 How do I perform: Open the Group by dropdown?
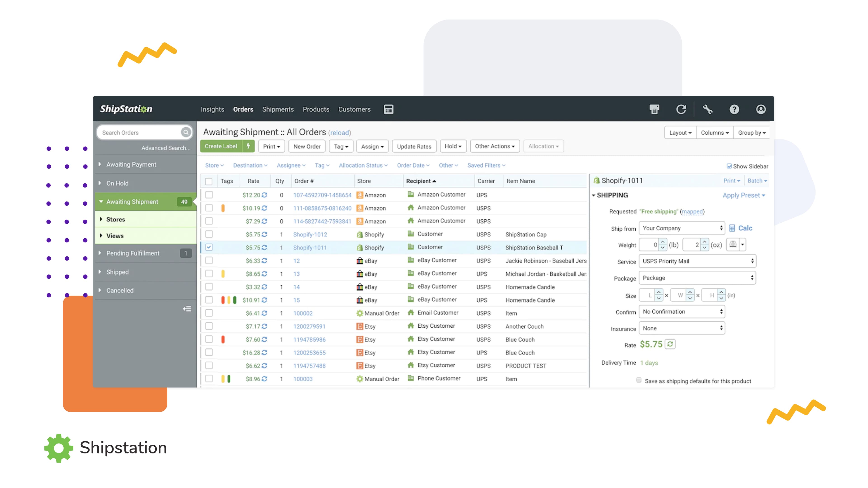click(752, 133)
